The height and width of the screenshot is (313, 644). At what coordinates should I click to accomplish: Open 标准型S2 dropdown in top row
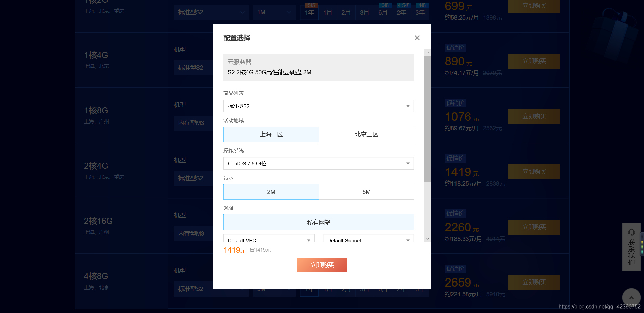(x=211, y=12)
